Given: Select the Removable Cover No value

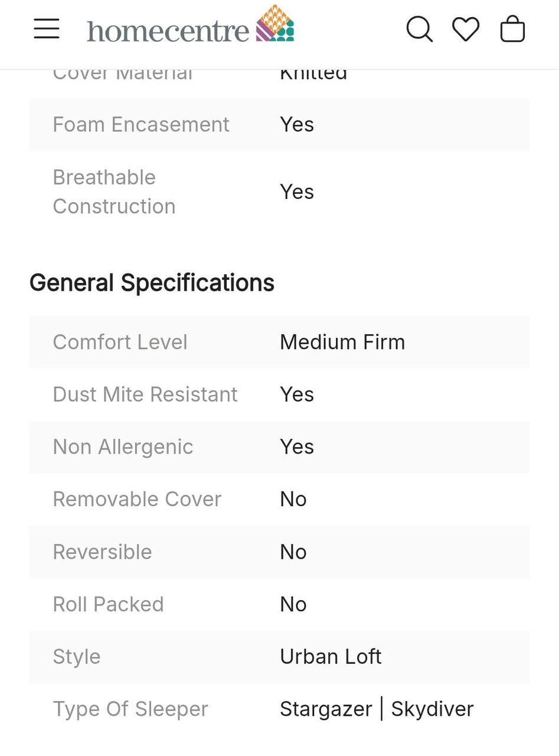Looking at the screenshot, I should click(293, 499).
